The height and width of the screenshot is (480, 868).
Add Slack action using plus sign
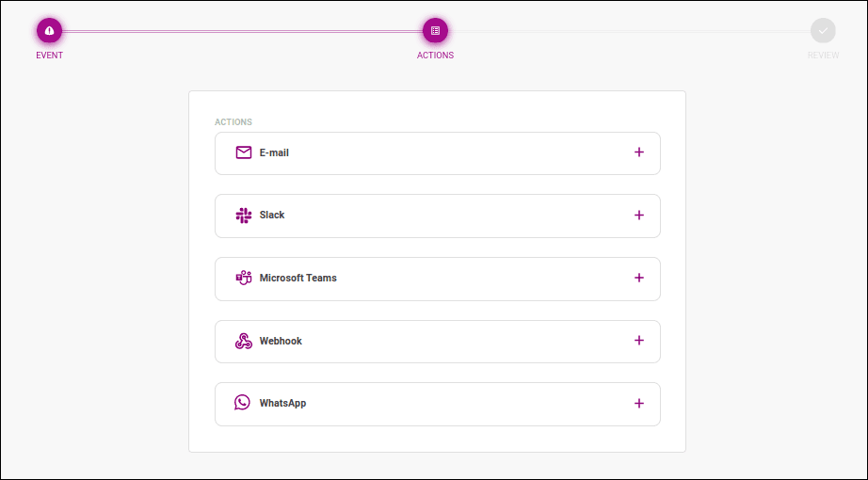639,216
